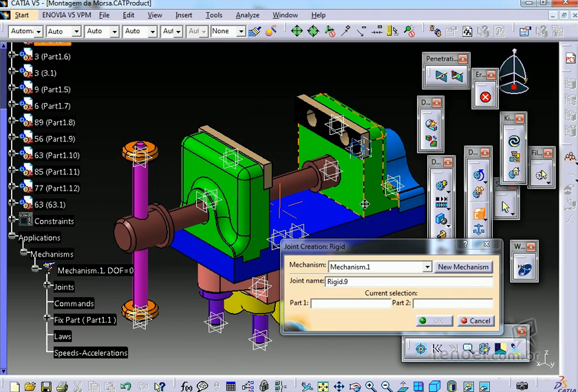Open the Mechanism dropdown in dialog

(427, 267)
